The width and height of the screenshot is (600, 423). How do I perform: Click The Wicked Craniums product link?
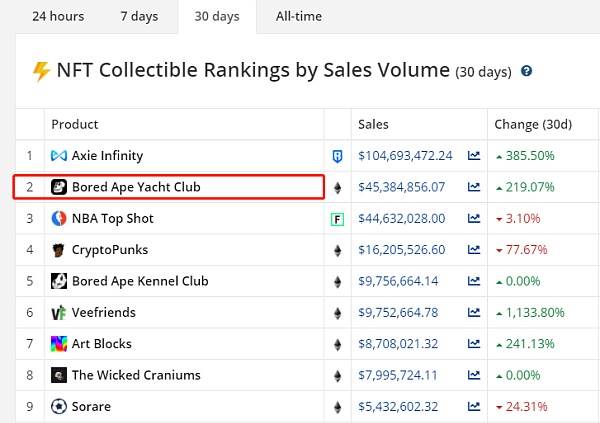tap(136, 376)
